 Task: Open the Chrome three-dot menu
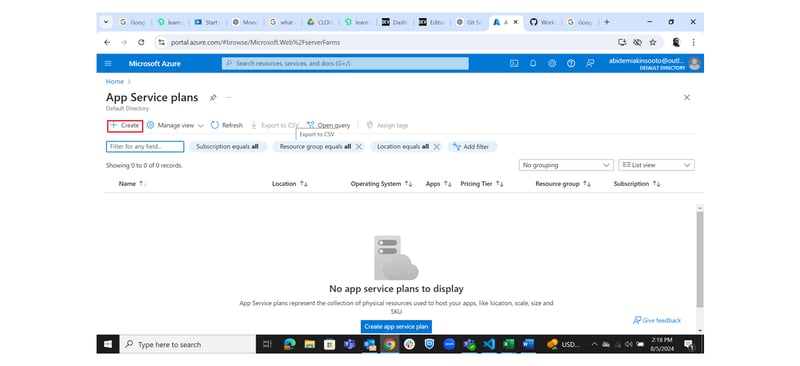point(693,42)
